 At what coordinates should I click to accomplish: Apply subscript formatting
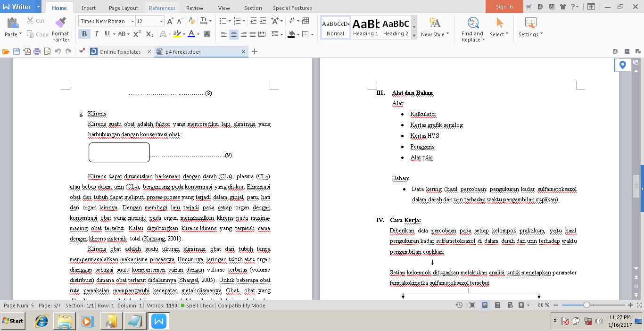click(x=149, y=34)
